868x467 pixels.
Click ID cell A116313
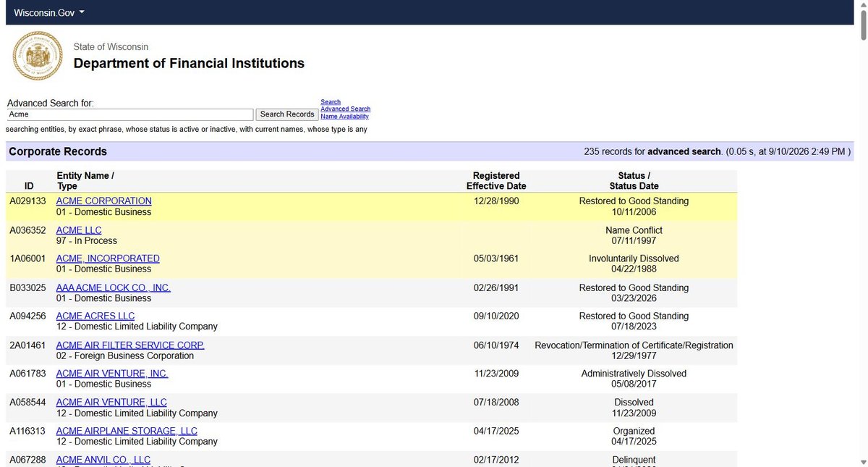pos(27,431)
